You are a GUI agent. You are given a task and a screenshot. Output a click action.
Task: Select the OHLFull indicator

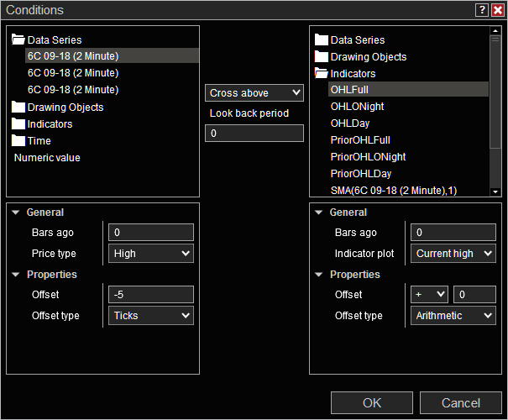coord(408,89)
